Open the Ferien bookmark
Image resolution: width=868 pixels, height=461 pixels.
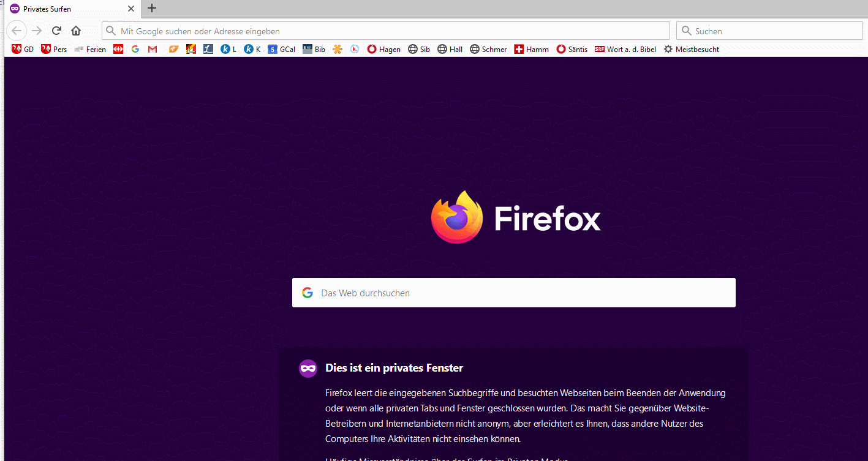90,50
